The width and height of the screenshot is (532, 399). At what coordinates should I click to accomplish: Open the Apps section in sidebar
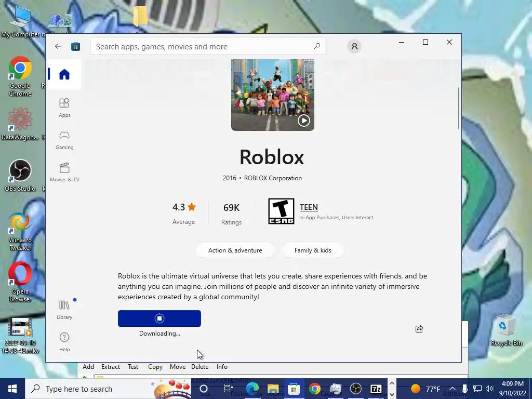pos(64,108)
